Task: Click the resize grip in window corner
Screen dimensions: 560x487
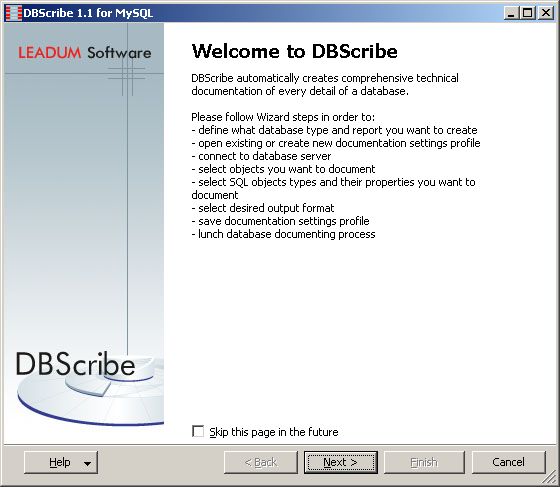Action: click(550, 477)
